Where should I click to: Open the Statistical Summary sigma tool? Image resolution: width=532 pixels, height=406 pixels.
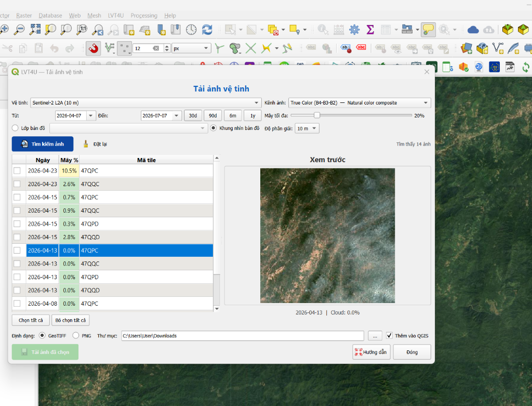pyautogui.click(x=370, y=30)
